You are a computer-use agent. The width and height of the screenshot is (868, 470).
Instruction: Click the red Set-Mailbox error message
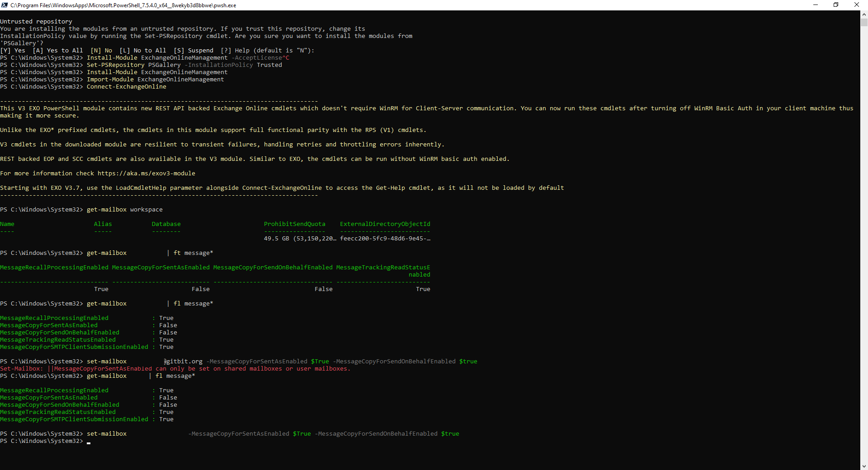click(x=175, y=369)
